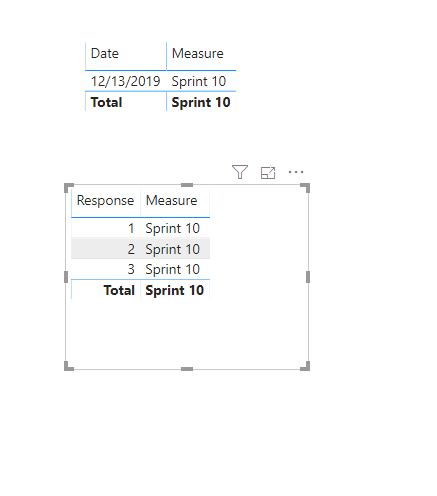Click right-middle resize handle of visual
Viewport: 437px width, 496px height.
click(308, 277)
